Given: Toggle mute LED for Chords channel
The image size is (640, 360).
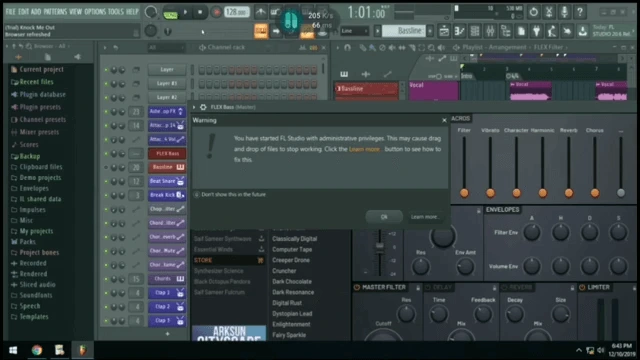Looking at the screenshot, I should click(x=106, y=279).
